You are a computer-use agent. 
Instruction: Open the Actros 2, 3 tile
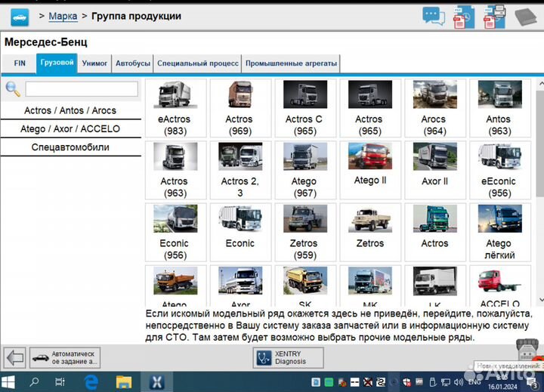coord(240,170)
